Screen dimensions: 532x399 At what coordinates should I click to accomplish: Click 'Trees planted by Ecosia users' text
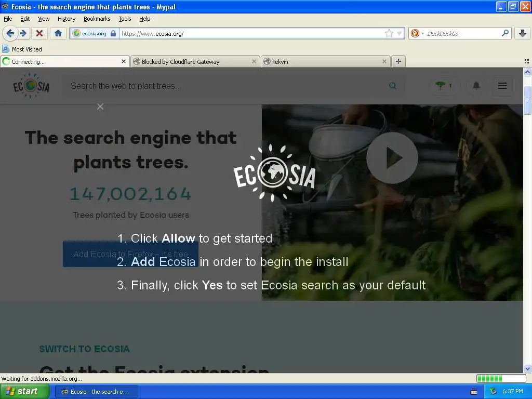pos(130,215)
